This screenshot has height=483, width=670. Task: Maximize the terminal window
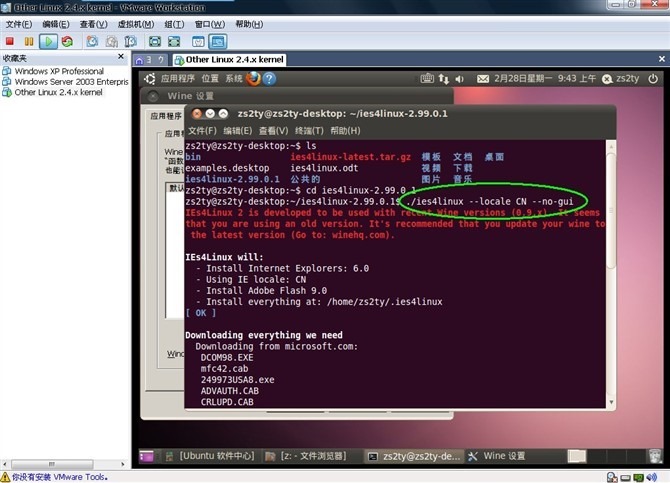[x=223, y=114]
